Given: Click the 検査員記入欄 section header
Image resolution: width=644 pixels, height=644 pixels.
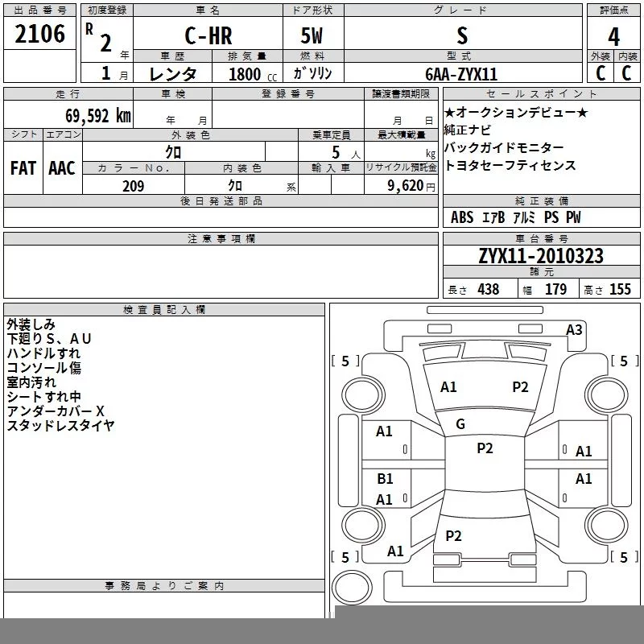Looking at the screenshot, I should 164,310.
